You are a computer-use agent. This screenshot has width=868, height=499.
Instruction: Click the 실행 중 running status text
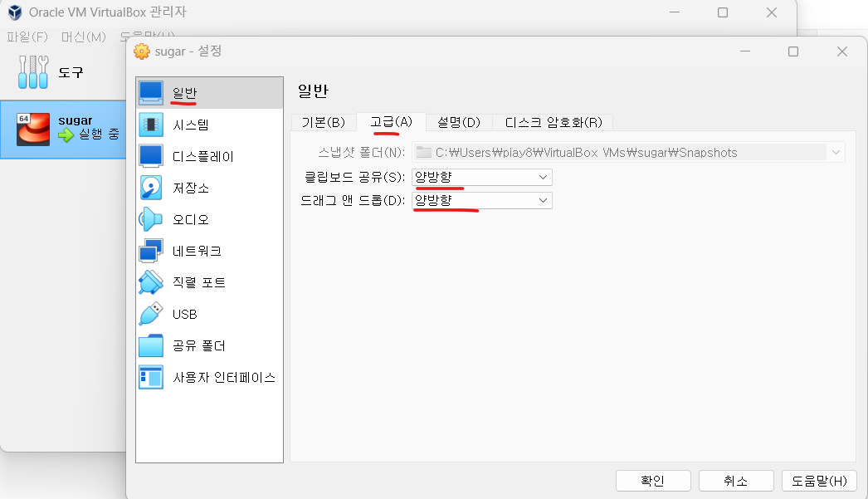(99, 134)
